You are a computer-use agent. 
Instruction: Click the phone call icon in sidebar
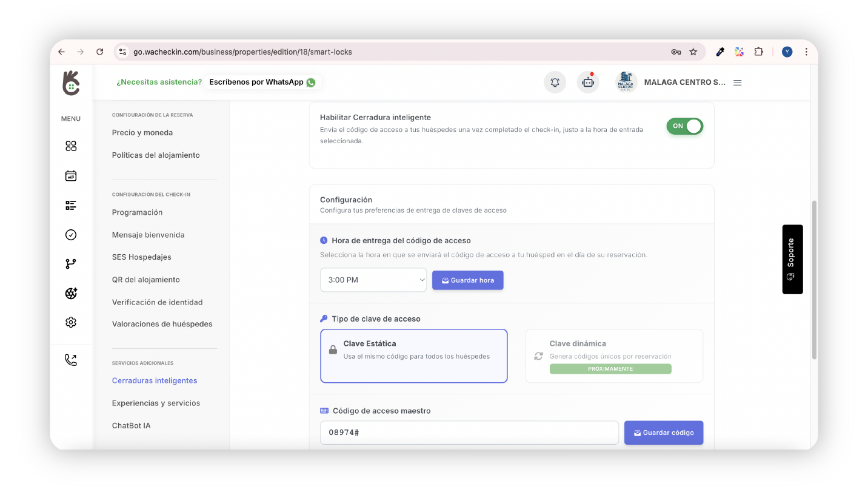(71, 360)
